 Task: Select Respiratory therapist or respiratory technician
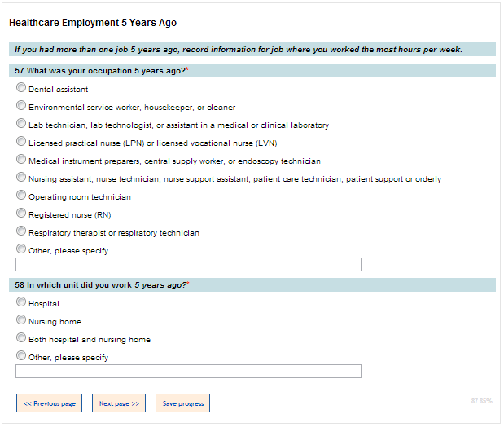pos(21,231)
